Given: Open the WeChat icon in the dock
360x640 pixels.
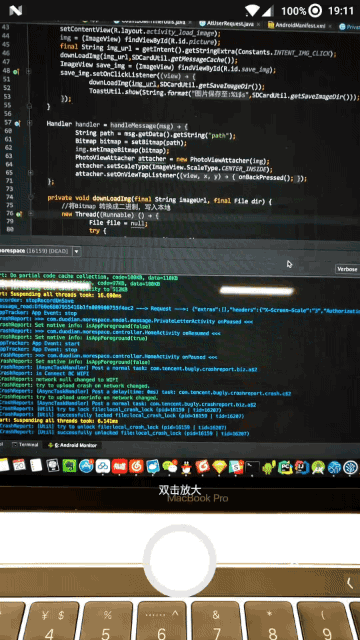Looking at the screenshot, I should [169, 466].
